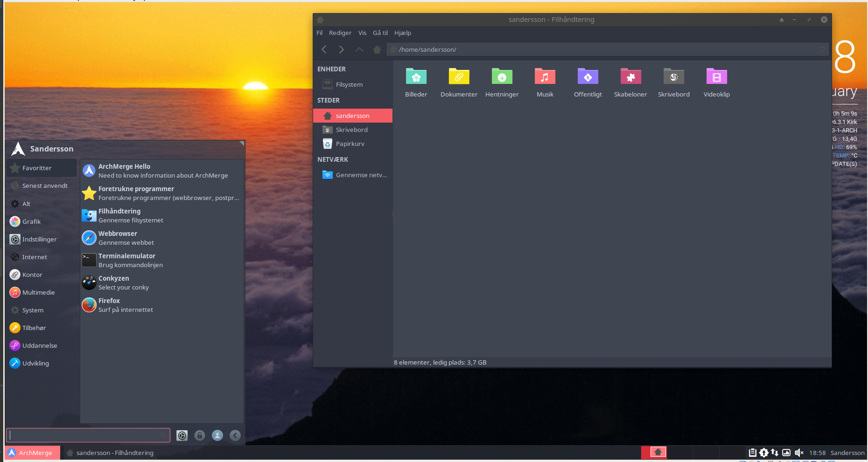868x462 pixels.
Task: Select the Multimedie category
Action: coord(42,292)
